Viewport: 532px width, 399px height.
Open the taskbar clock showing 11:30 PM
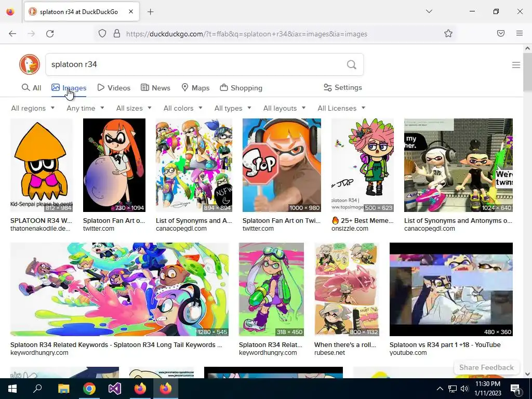(487, 389)
